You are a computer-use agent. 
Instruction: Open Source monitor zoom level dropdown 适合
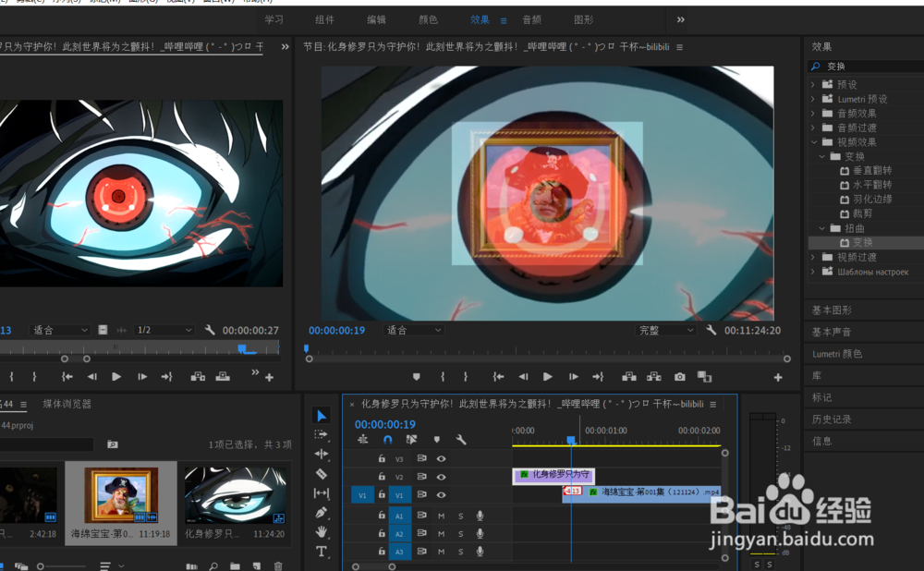pyautogui.click(x=59, y=330)
